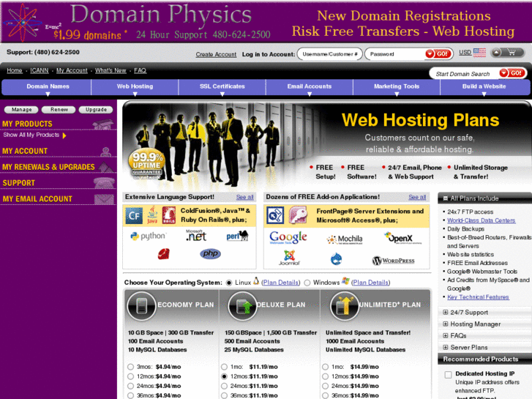The image size is (532, 399).
Task: Click the Microsoft Access key icon
Action: pyautogui.click(x=298, y=215)
